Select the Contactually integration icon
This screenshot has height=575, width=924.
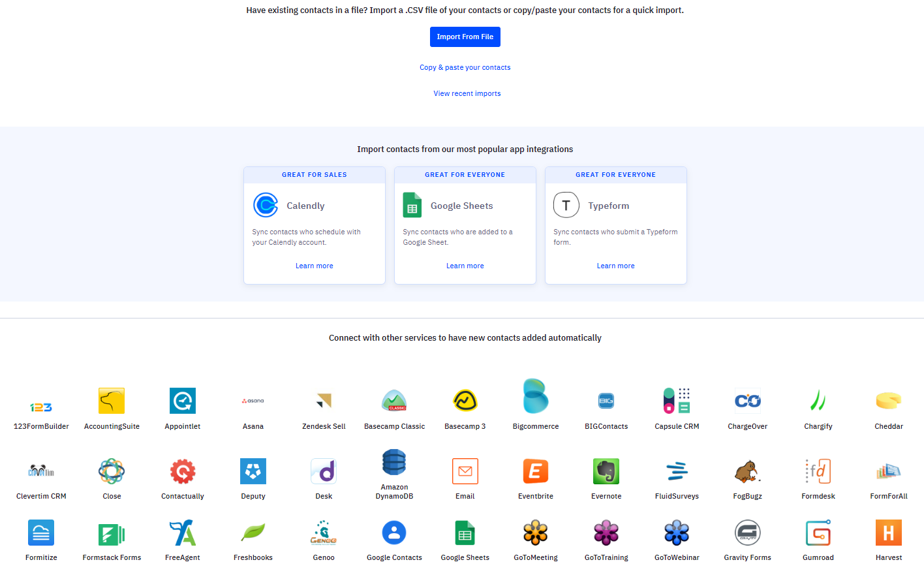[183, 471]
